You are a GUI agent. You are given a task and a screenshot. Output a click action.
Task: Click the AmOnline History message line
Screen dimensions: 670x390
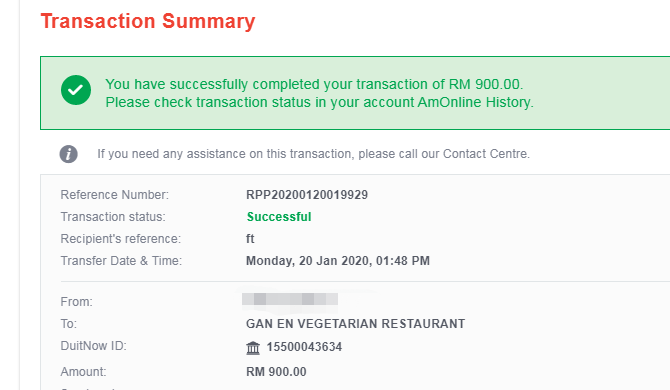click(x=320, y=103)
